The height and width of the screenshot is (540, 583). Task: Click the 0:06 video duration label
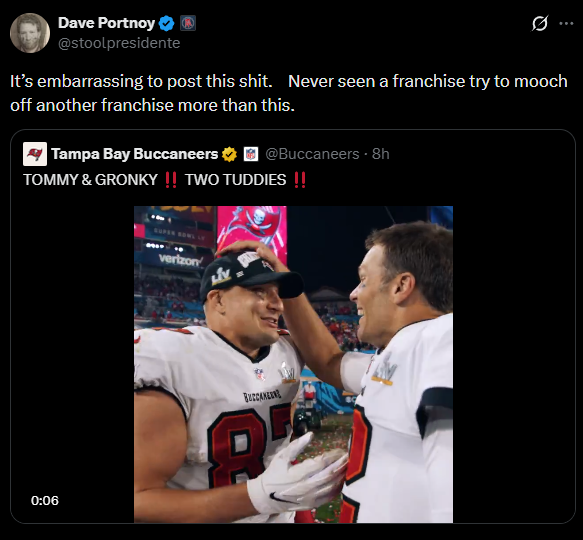pos(45,501)
